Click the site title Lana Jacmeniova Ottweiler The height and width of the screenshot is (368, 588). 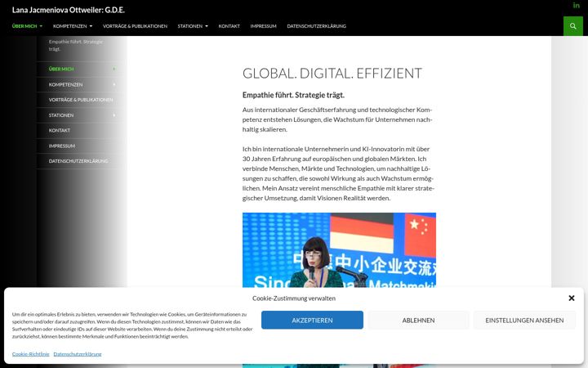(x=69, y=10)
